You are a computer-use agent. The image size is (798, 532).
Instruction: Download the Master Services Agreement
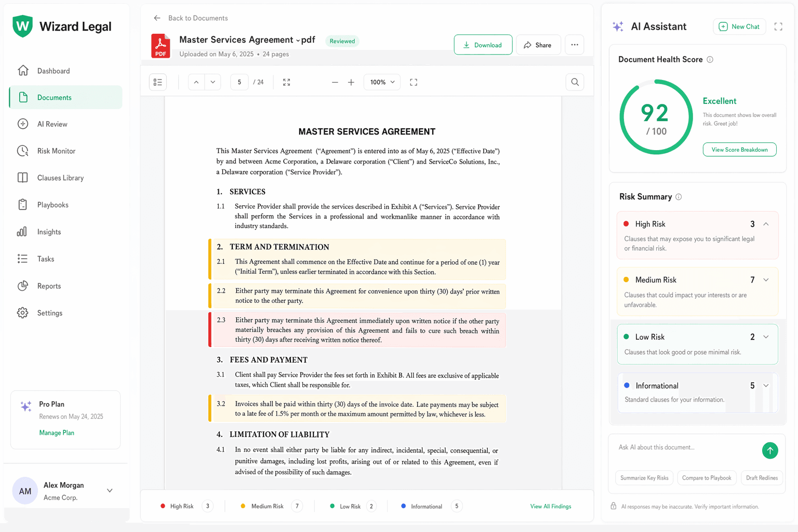tap(483, 45)
